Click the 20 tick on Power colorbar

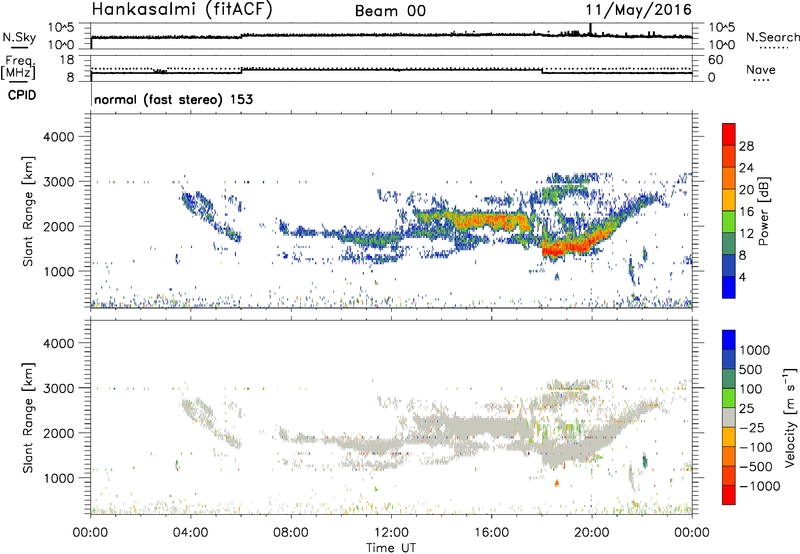[x=746, y=190]
